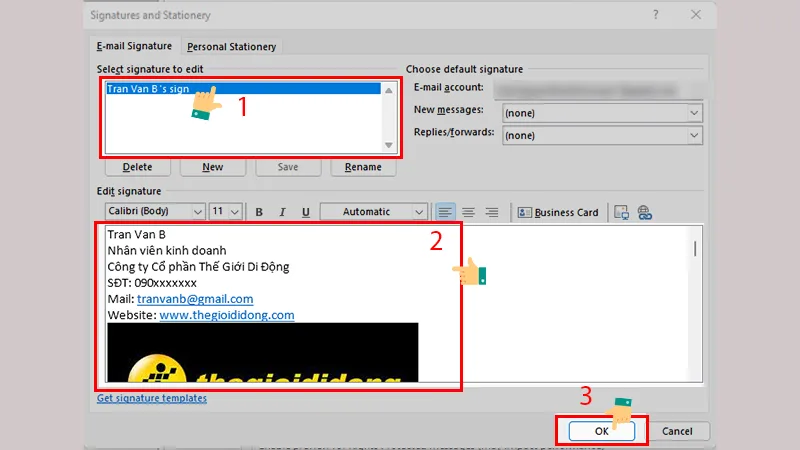Viewport: 800px width, 450px height.
Task: Expand the Replies/forwards signature dropdown
Action: (x=695, y=135)
